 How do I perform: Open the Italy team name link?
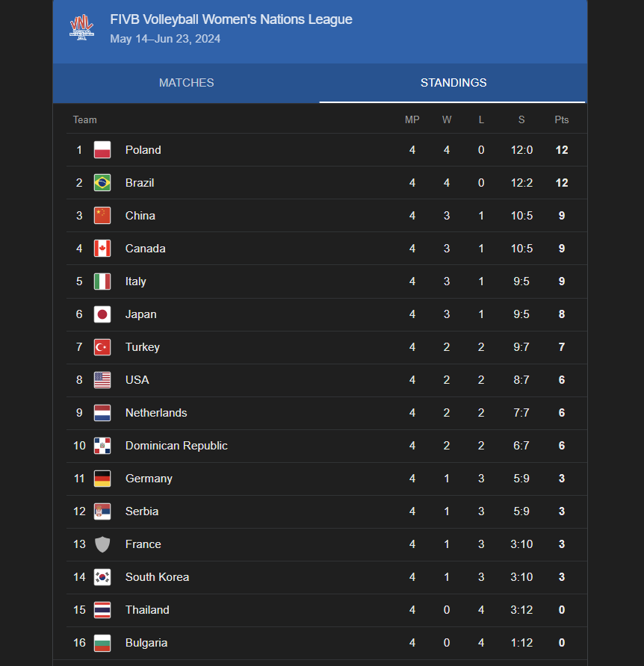pos(136,281)
